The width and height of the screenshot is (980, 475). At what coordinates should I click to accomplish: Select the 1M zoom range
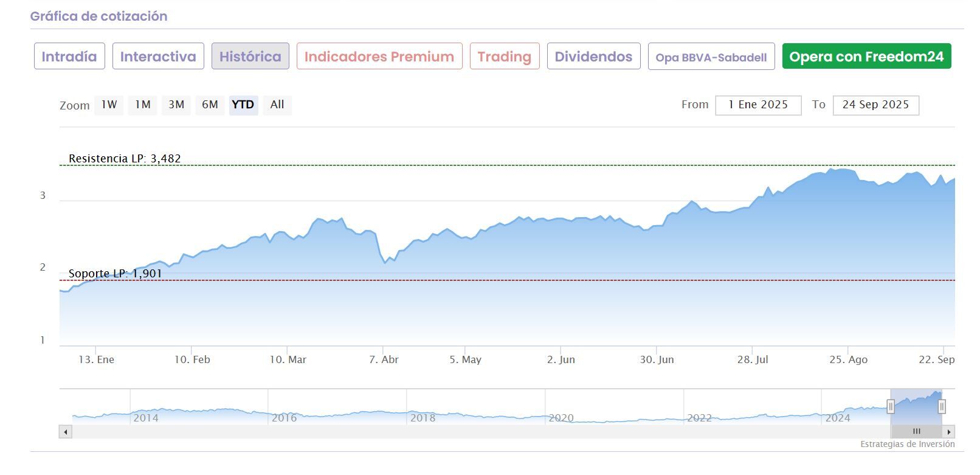tap(143, 105)
